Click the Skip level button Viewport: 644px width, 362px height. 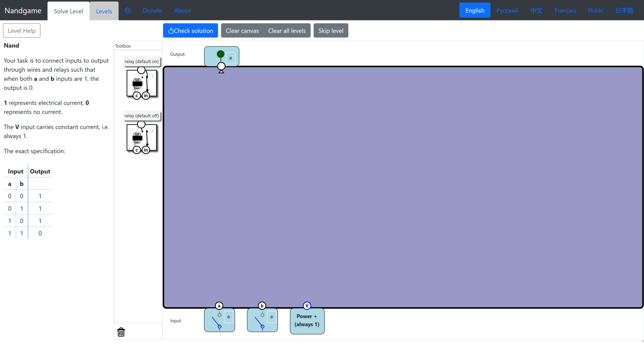tap(331, 31)
